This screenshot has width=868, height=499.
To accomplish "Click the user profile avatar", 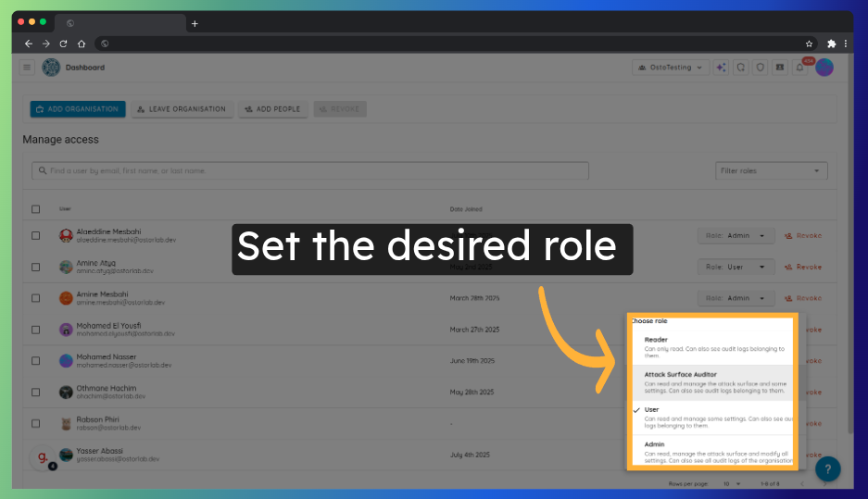I will [824, 68].
